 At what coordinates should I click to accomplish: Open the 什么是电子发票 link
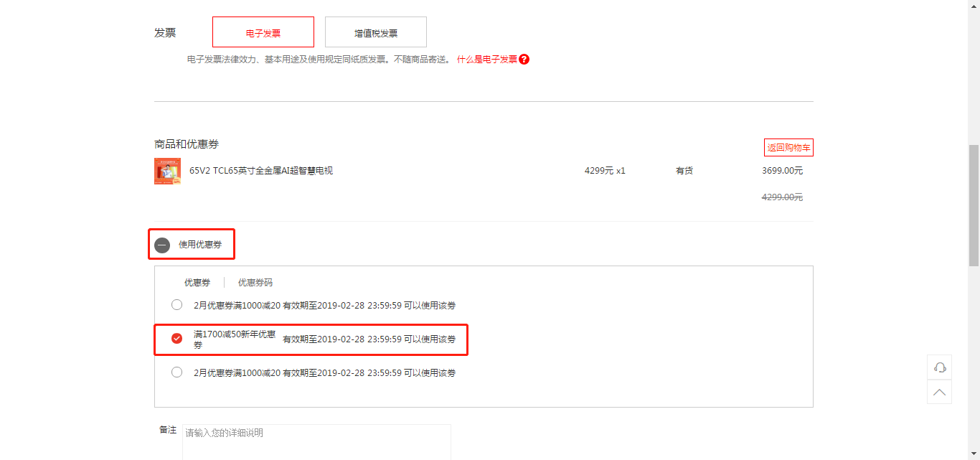point(487,60)
